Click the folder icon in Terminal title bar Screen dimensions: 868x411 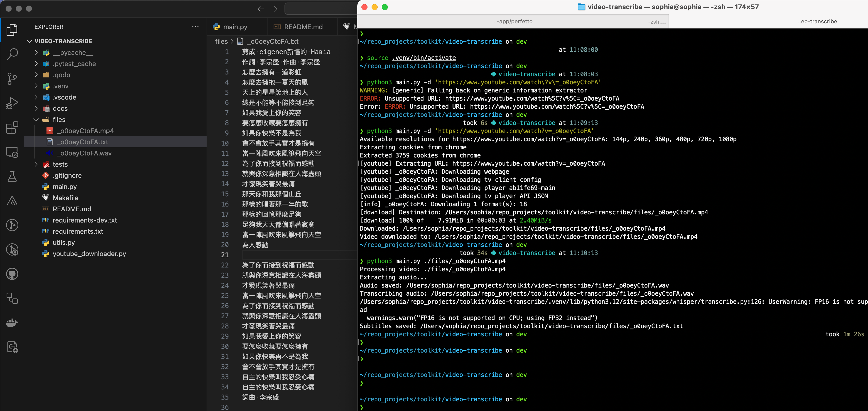click(582, 7)
